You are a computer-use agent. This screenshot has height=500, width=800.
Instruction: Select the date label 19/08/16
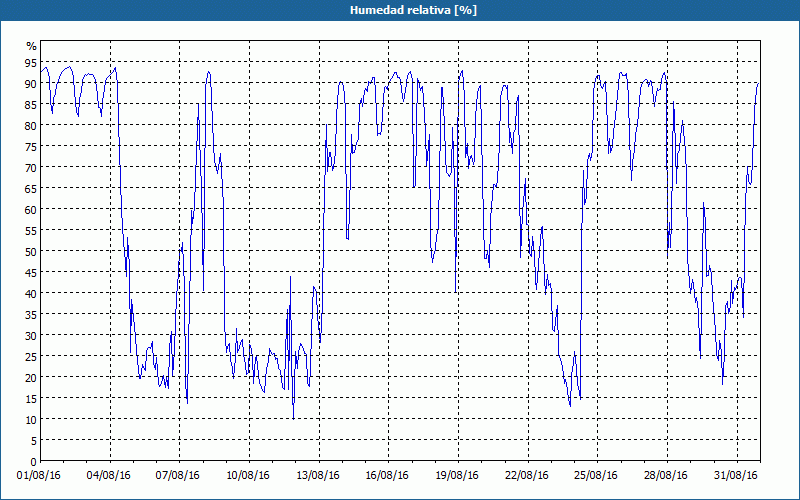[x=457, y=476]
